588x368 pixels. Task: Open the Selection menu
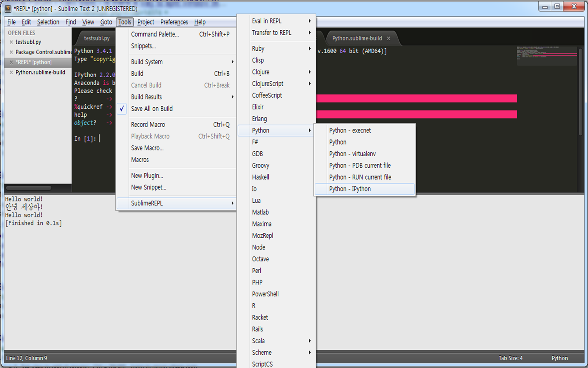pyautogui.click(x=48, y=22)
